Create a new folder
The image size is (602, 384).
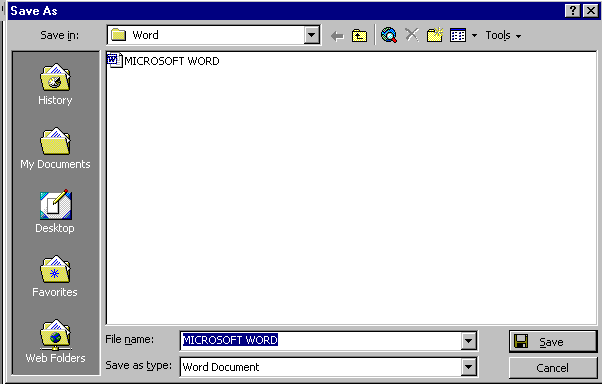[x=435, y=35]
